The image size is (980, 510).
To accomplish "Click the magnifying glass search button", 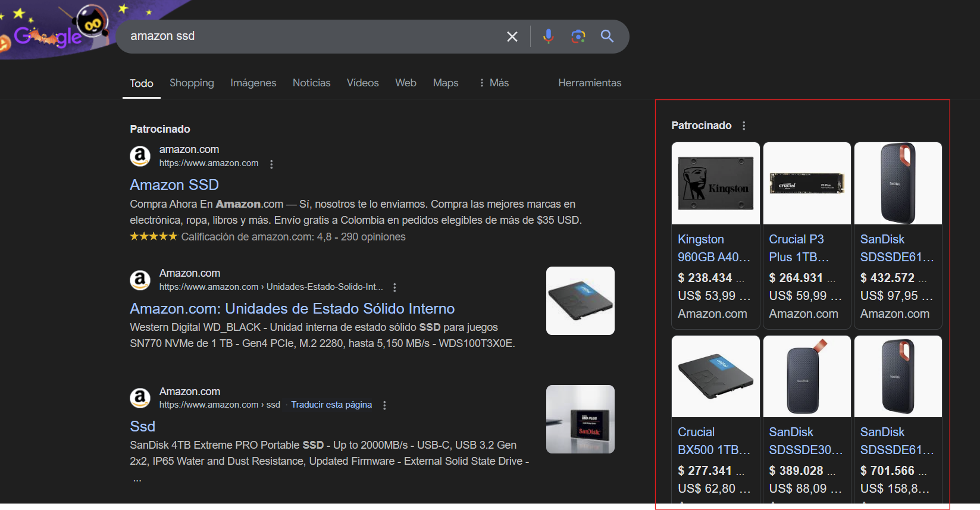I will click(x=607, y=36).
